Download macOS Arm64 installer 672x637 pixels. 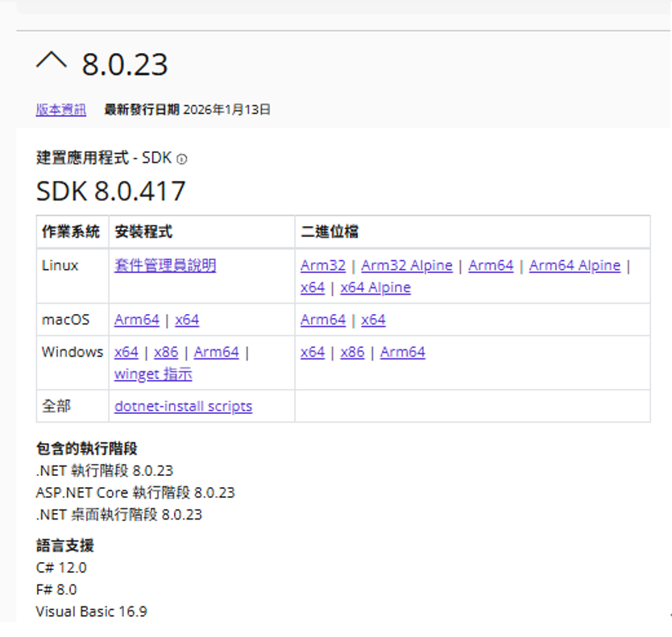[x=137, y=320]
